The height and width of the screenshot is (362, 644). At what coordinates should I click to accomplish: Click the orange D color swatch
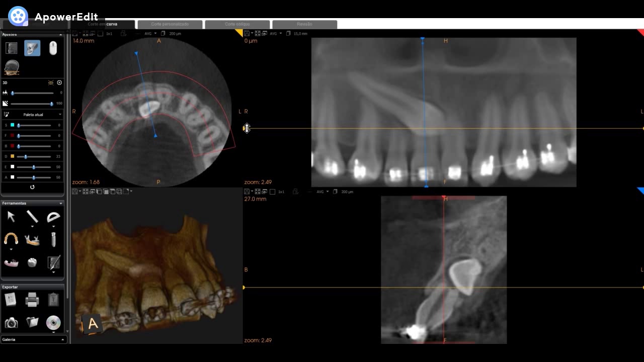click(x=13, y=156)
